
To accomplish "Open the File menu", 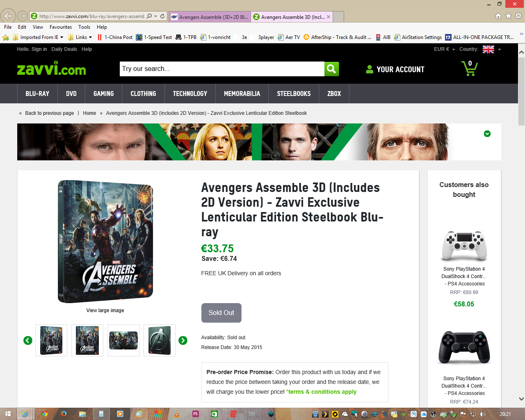I will [8, 27].
